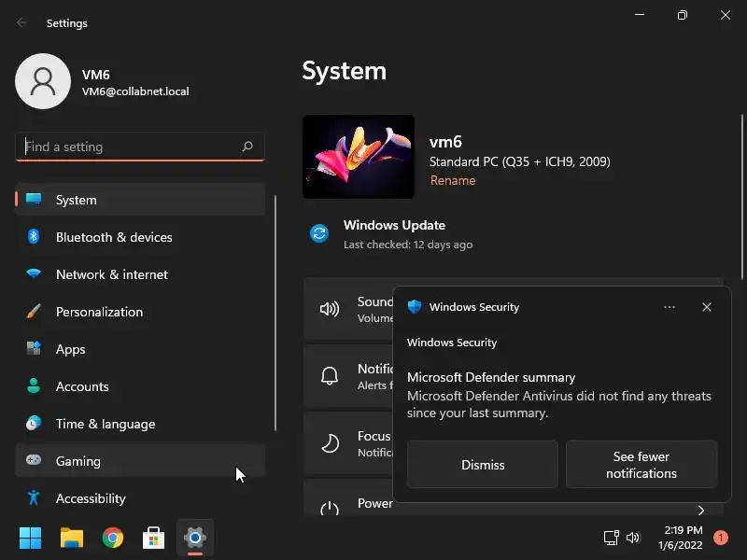Click the Personalization paintbrush icon
This screenshot has height=560, width=747.
pos(34,311)
